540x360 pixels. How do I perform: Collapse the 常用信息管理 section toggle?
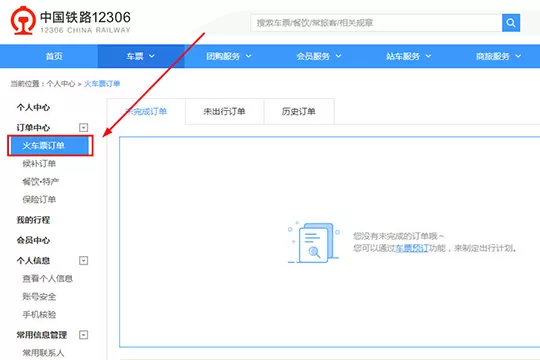tap(84, 335)
